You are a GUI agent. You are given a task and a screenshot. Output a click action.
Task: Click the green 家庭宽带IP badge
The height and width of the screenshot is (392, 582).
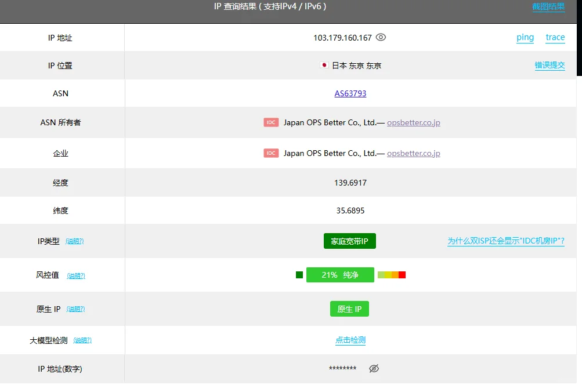349,241
